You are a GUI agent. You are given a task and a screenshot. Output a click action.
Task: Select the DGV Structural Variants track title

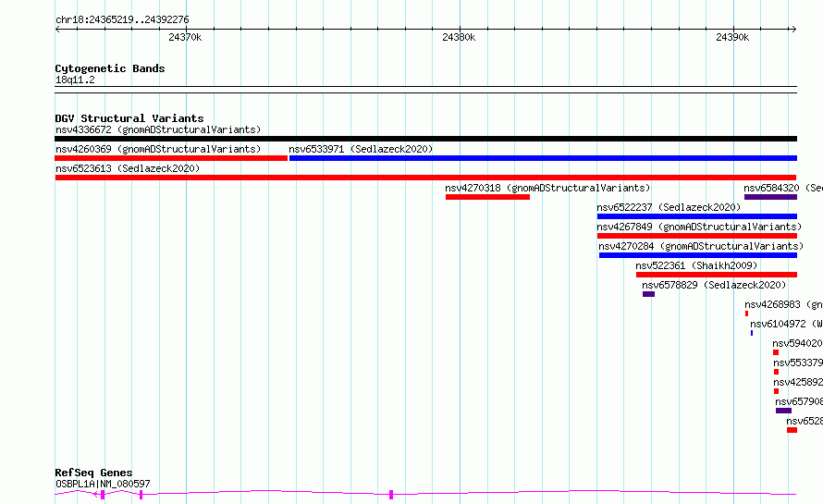[129, 118]
